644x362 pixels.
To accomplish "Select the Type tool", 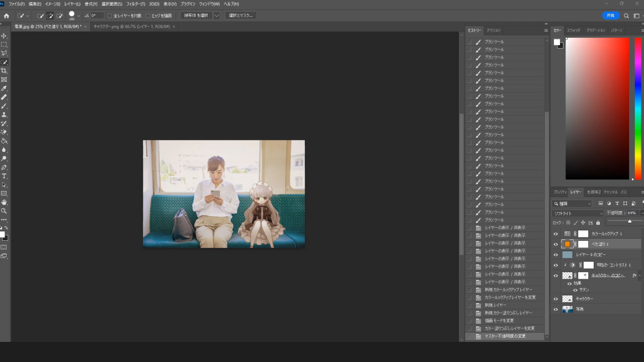I will click(x=4, y=176).
